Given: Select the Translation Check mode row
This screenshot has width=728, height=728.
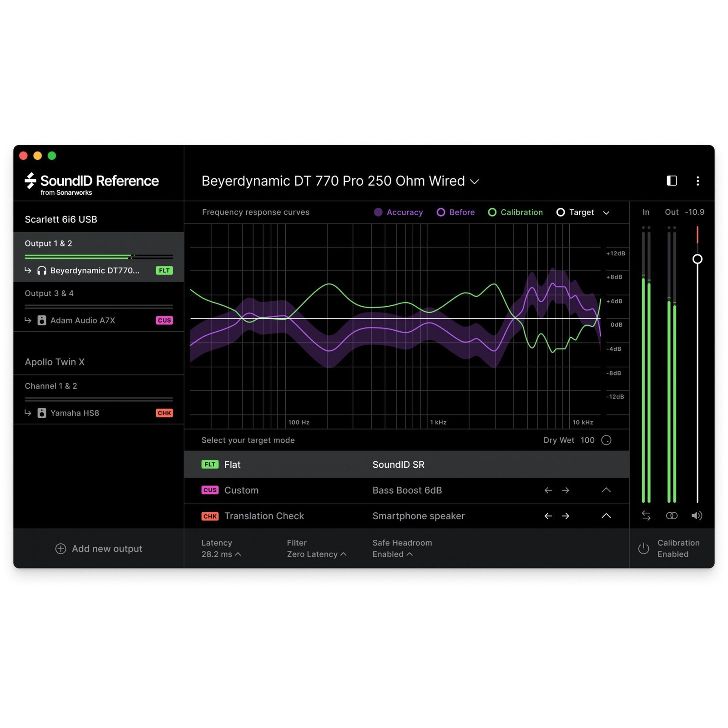Looking at the screenshot, I should click(407, 516).
